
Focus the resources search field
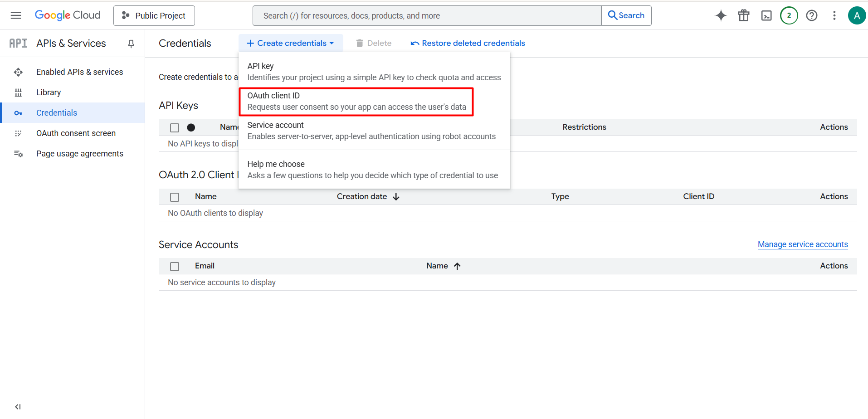(x=427, y=15)
